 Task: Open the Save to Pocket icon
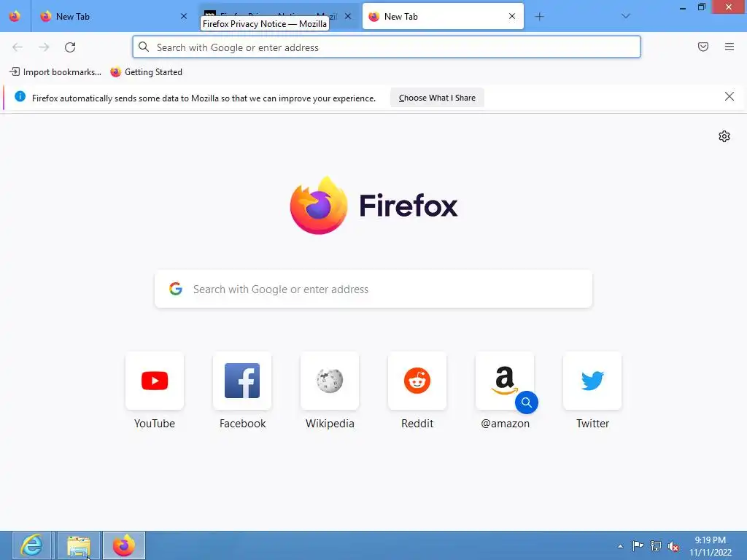click(x=703, y=47)
